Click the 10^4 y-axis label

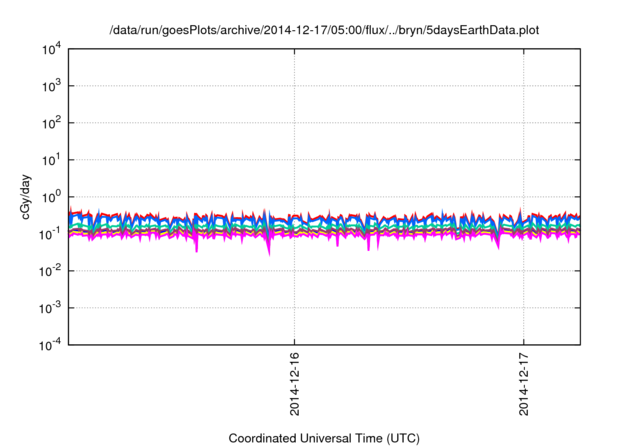click(x=51, y=49)
